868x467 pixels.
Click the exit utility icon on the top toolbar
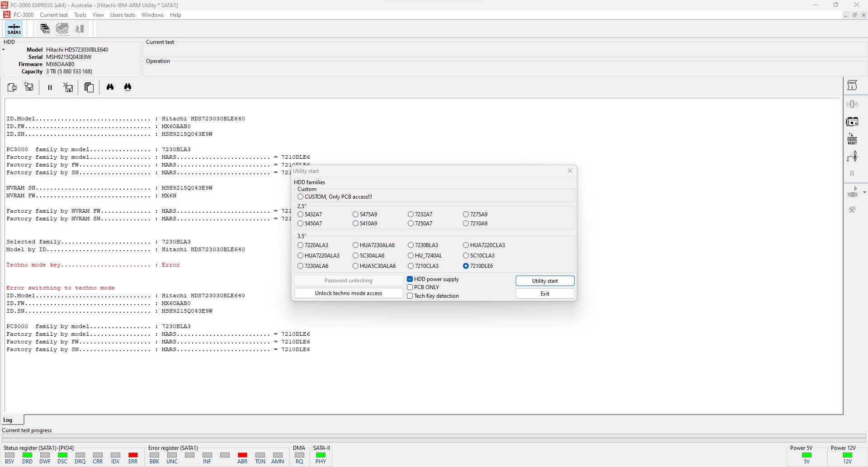tap(80, 29)
